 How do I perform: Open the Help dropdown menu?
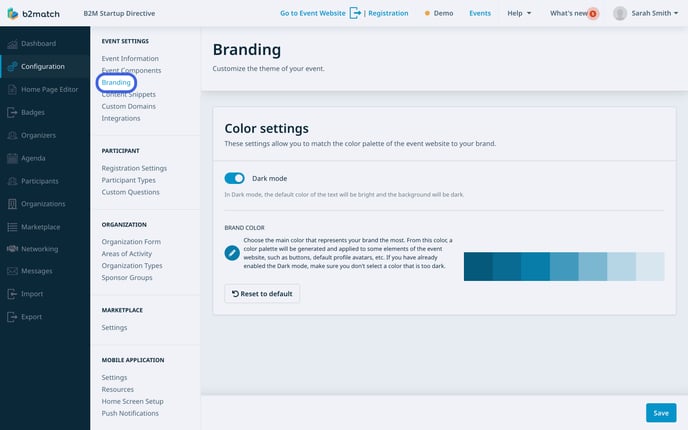pyautogui.click(x=519, y=13)
